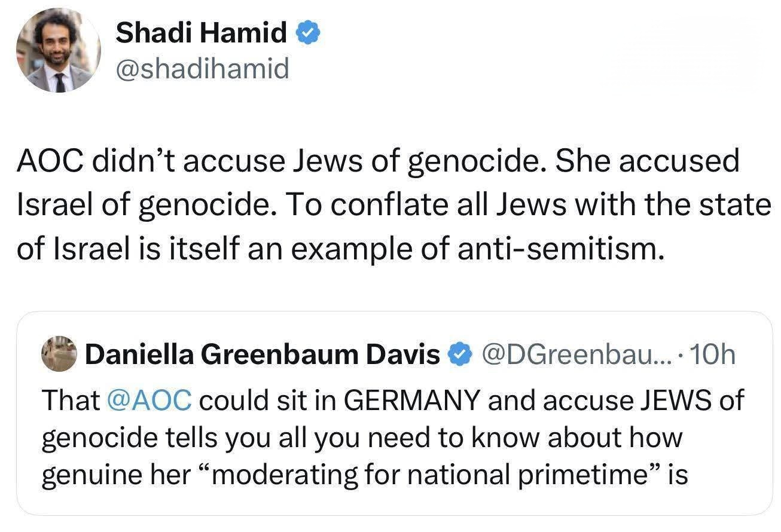Click the capitalized word GERMANY in quoted tweet

click(x=414, y=400)
